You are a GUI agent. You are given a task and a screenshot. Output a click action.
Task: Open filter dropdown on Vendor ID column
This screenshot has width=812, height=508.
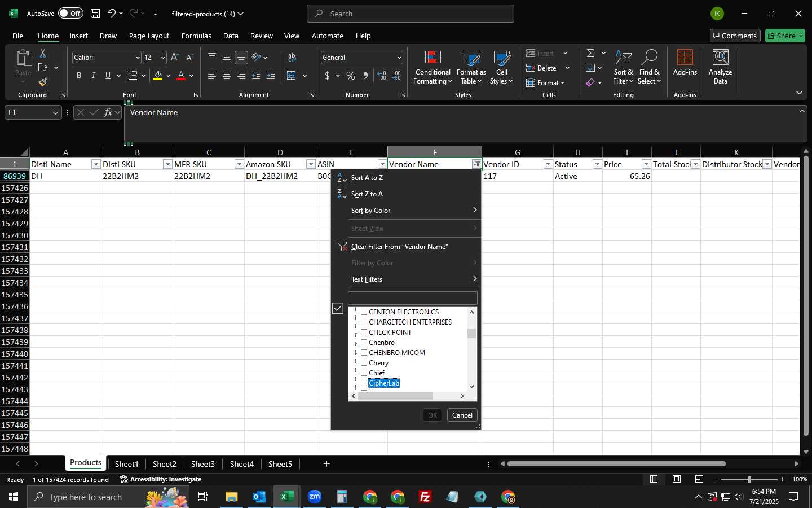click(548, 164)
